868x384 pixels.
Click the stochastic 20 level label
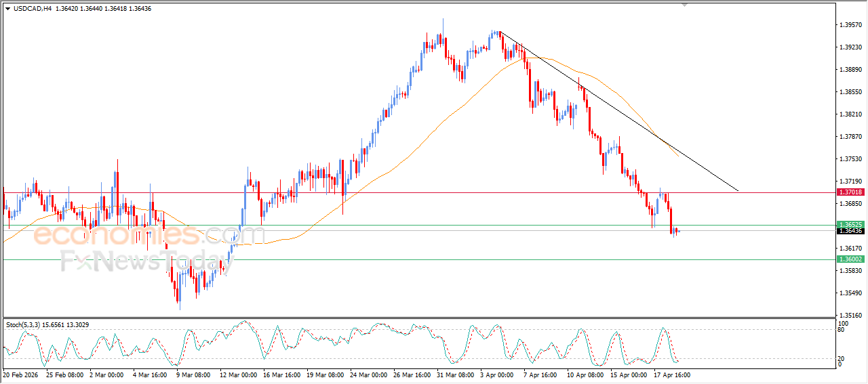[x=842, y=358]
